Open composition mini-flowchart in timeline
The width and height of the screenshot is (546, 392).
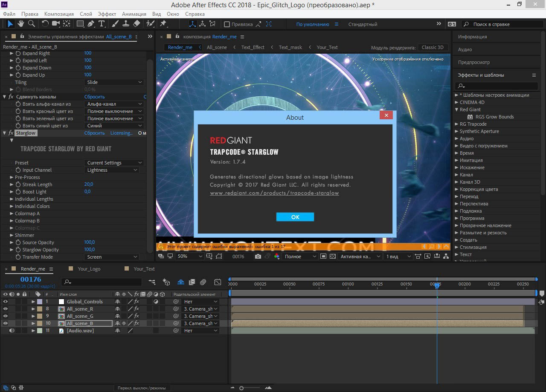[x=152, y=282]
